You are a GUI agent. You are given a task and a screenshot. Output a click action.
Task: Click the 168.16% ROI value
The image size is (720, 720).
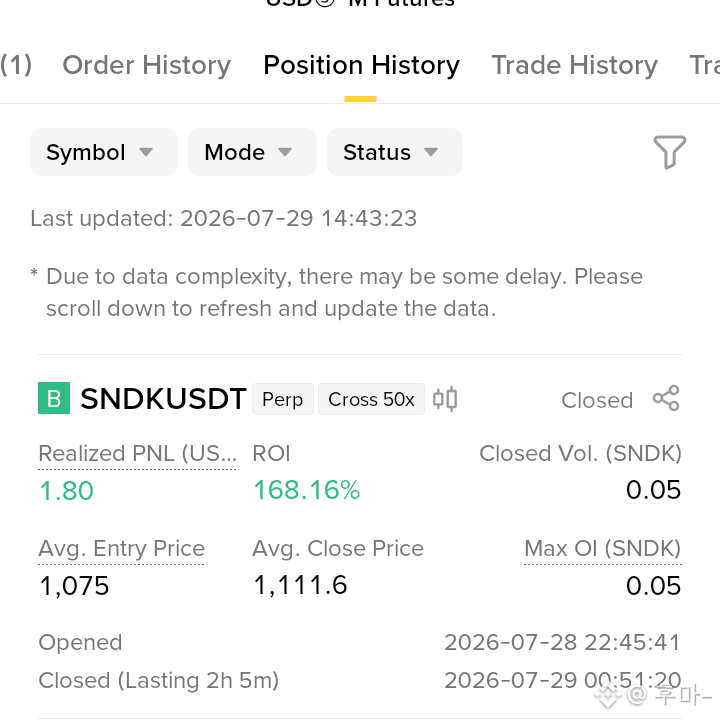307,490
